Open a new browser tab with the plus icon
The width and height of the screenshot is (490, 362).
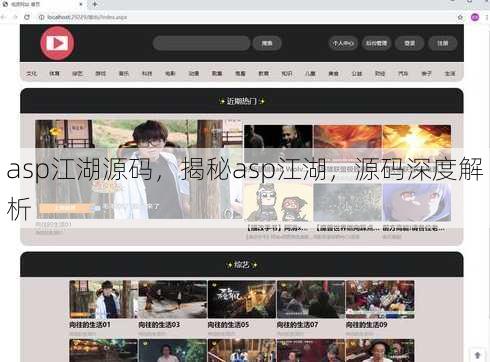tap(95, 4)
